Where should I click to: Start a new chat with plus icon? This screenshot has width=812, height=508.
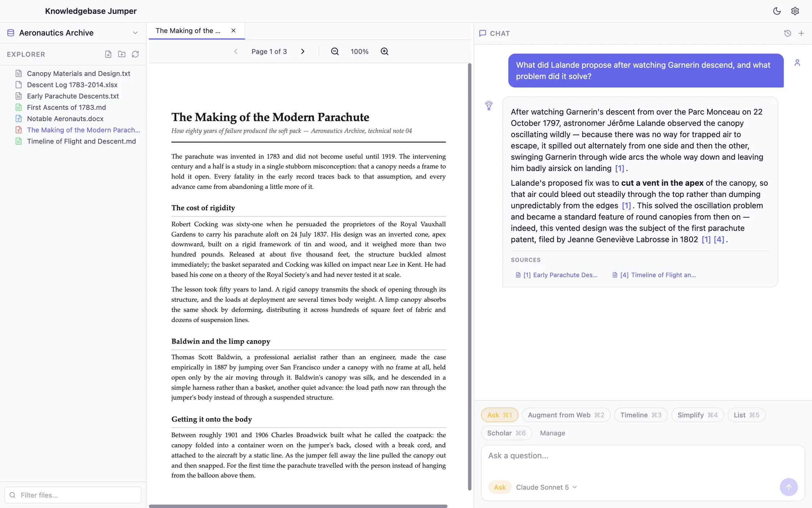tap(801, 33)
